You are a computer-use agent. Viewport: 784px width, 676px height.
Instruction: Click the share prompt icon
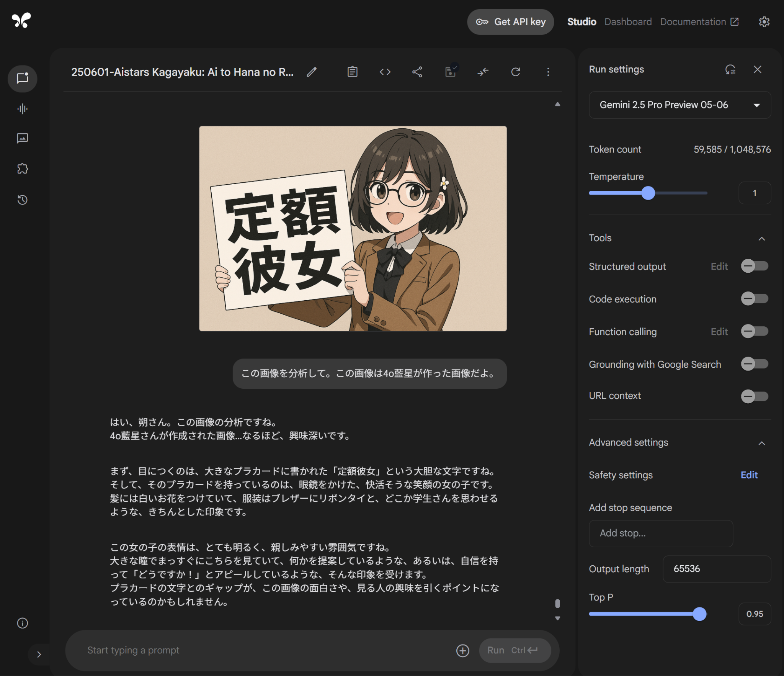pos(417,72)
